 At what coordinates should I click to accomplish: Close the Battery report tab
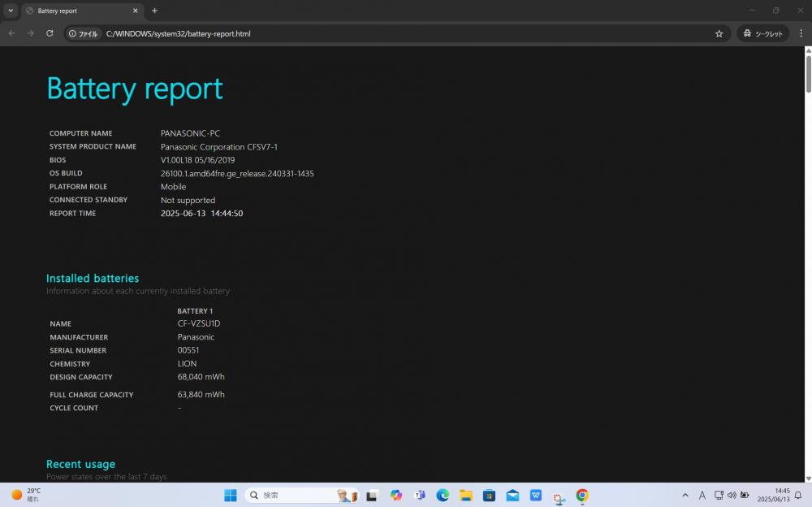(x=135, y=11)
